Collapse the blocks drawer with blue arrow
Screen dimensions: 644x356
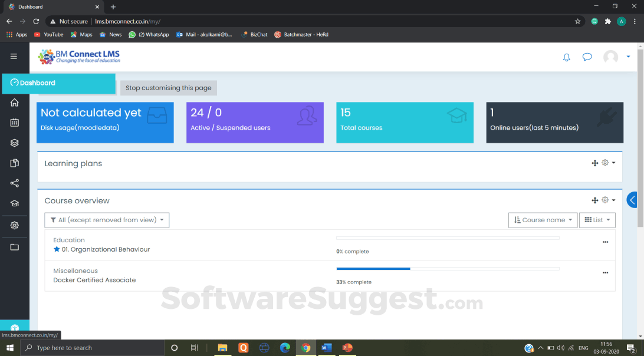coord(632,199)
